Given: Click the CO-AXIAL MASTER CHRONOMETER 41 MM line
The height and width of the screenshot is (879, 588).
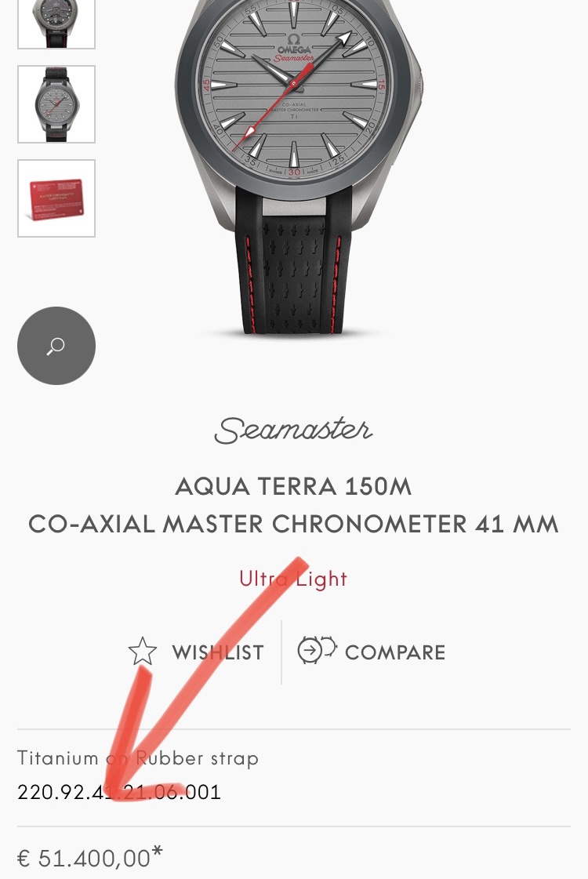Looking at the screenshot, I should (x=293, y=525).
